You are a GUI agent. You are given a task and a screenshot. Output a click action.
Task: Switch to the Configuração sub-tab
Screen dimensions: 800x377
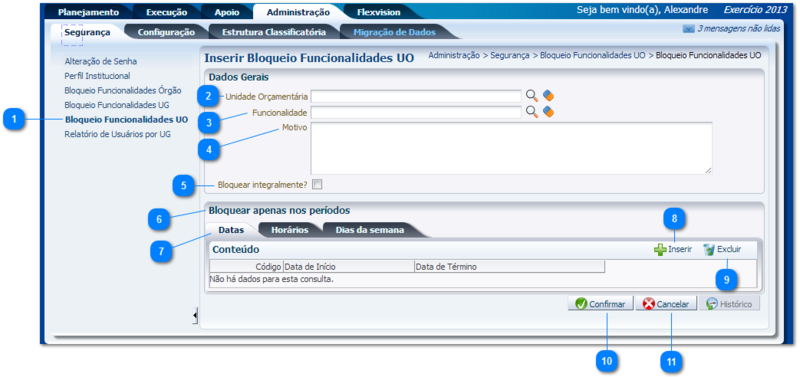(166, 32)
